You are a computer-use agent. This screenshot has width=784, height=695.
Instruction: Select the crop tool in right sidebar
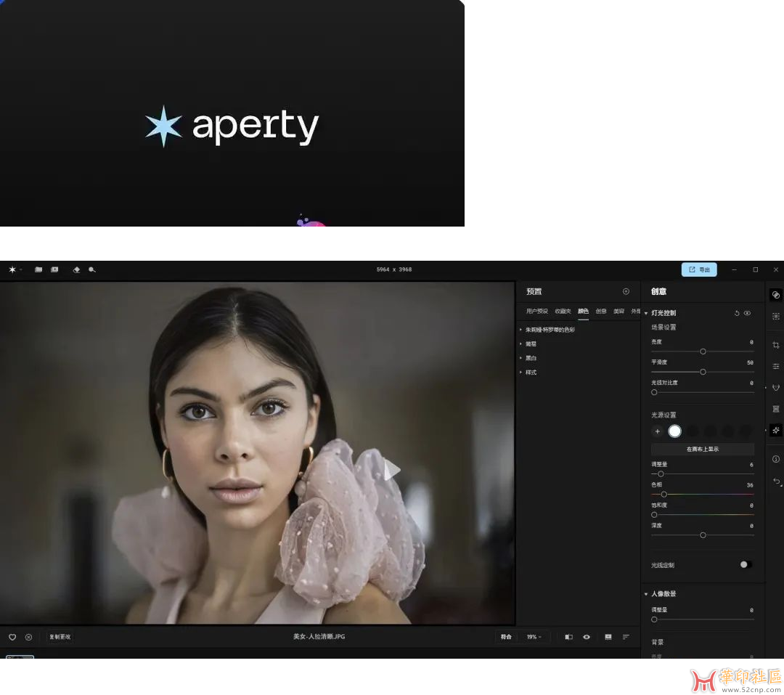[775, 345]
